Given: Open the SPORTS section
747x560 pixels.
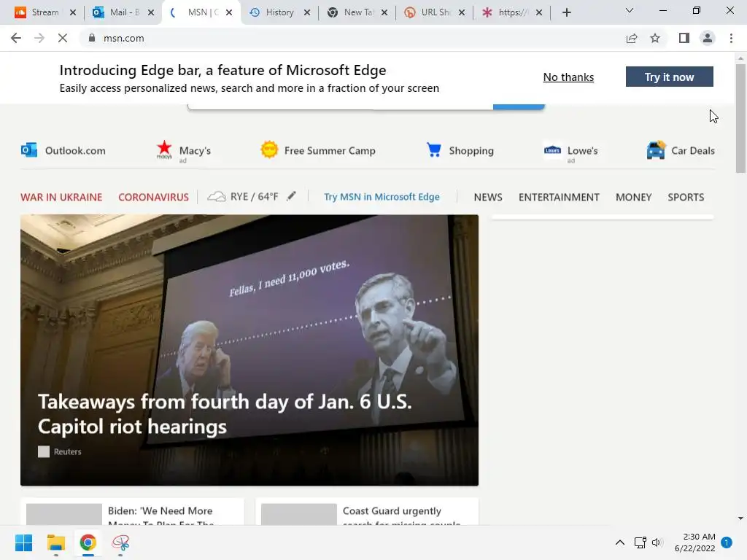Looking at the screenshot, I should [x=686, y=197].
